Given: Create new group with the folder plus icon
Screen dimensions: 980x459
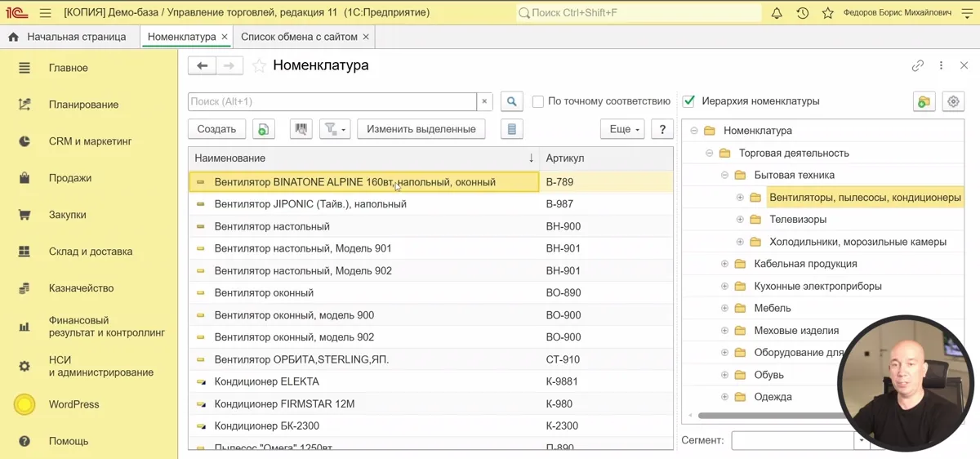Looking at the screenshot, I should pos(924,101).
